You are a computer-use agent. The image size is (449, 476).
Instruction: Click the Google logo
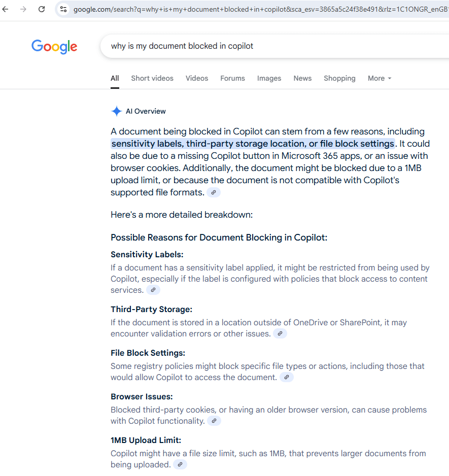click(x=54, y=46)
